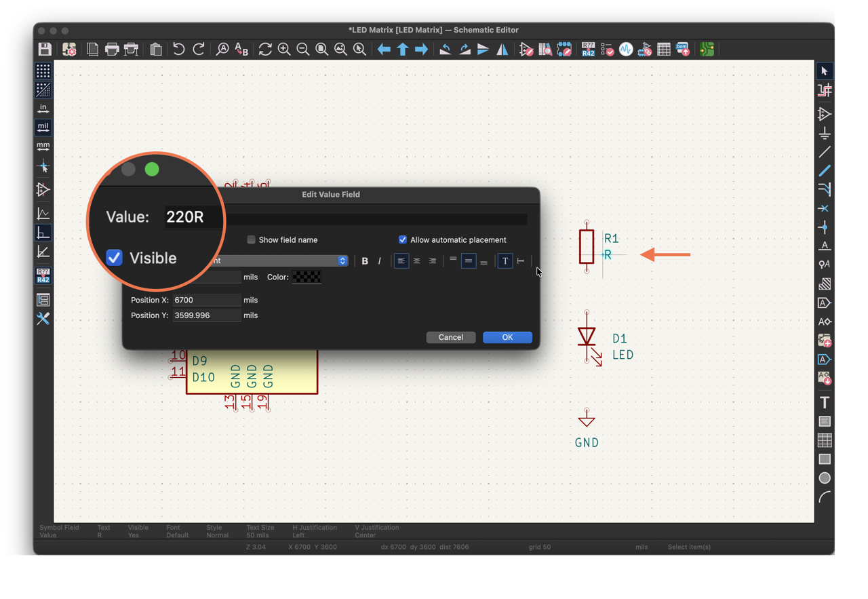This screenshot has height=599, width=868.
Task: Select the Draw circle tool
Action: (825, 478)
